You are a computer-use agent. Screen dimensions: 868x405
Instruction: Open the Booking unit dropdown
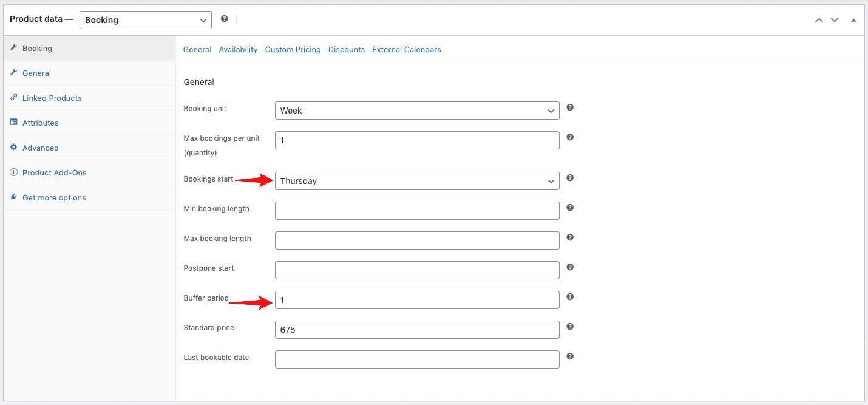tap(417, 111)
